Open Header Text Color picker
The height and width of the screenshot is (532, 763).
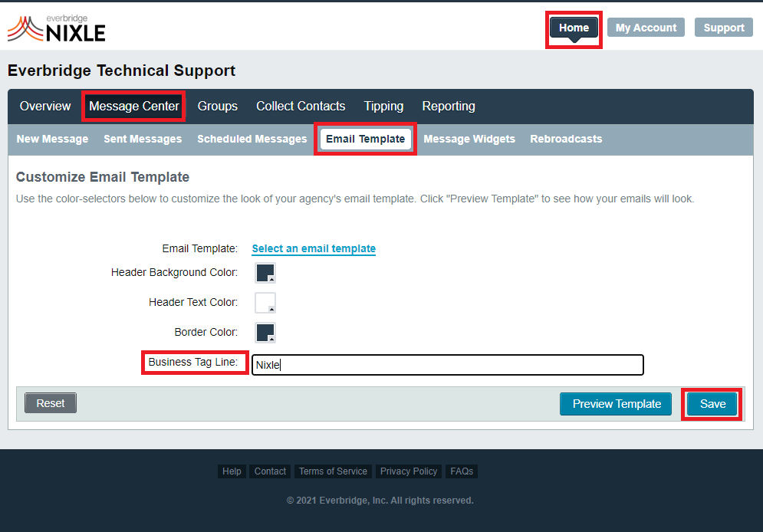point(265,303)
